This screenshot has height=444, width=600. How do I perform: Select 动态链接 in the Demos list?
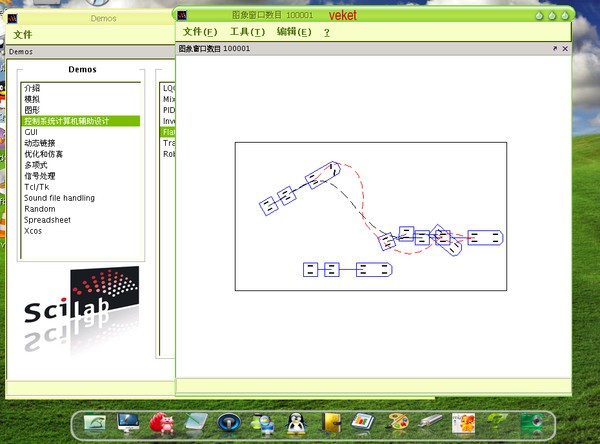(80, 143)
